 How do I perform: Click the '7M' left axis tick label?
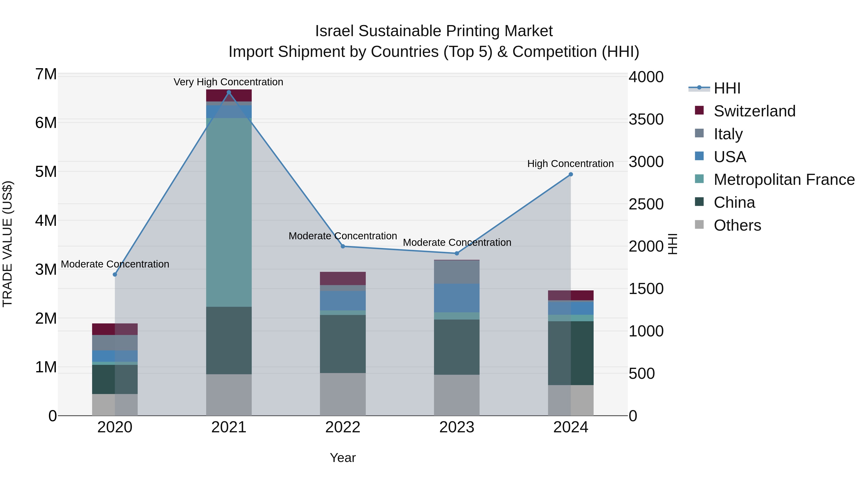tap(46, 74)
